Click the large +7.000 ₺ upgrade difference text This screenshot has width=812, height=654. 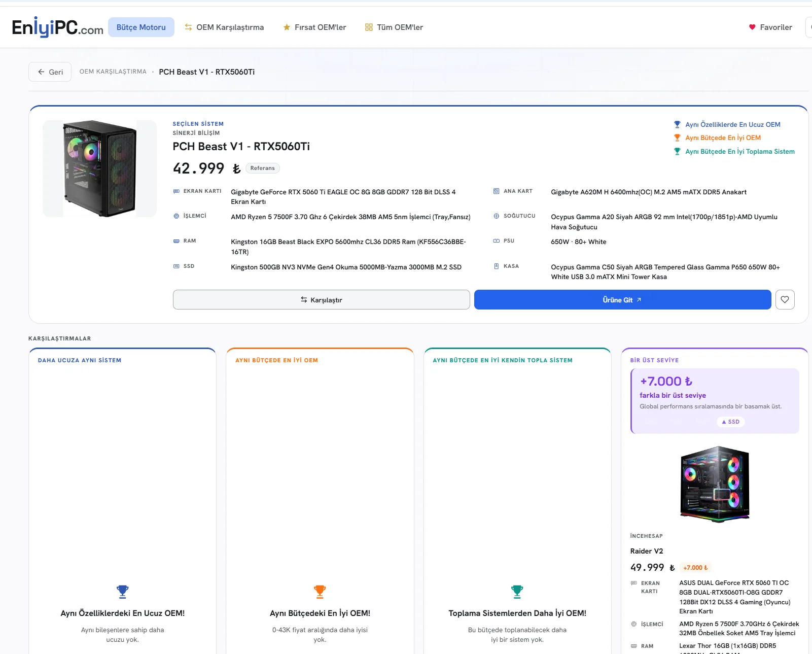[x=666, y=382]
